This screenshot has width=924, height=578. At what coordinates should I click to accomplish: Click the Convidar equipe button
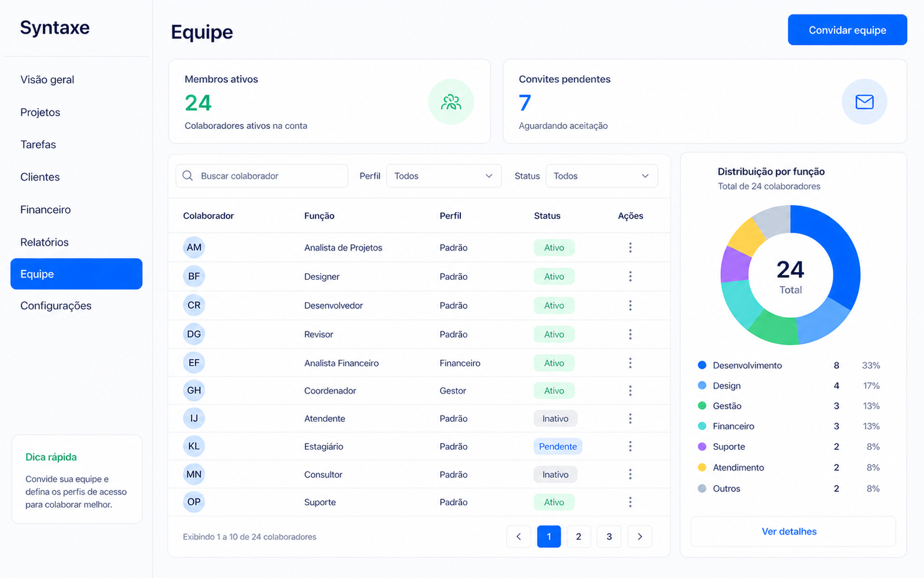[847, 30]
